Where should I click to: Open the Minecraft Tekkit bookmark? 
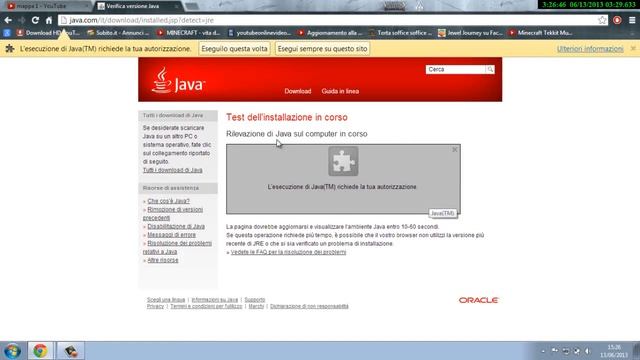[x=541, y=33]
